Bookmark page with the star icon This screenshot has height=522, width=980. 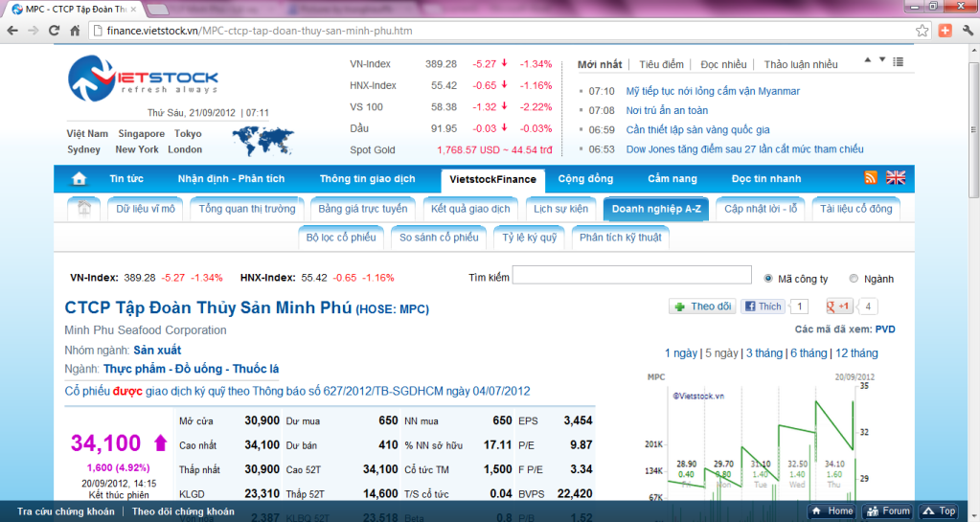point(922,30)
